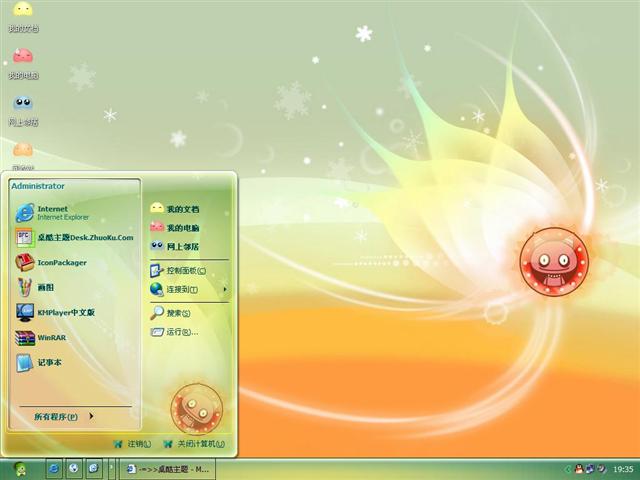
Task: Click 关闭计算机 shut down button
Action: point(194,444)
